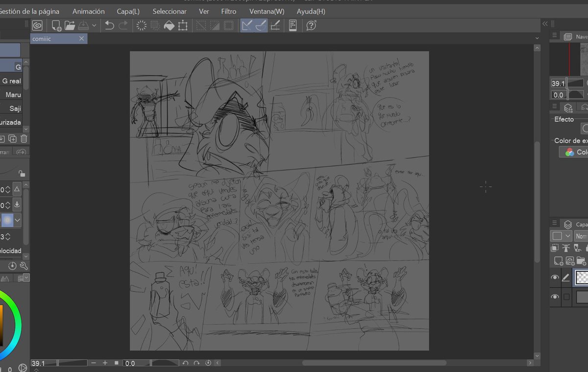Rotate canvas right icon in status bar
Image resolution: width=588 pixels, height=372 pixels.
point(196,363)
